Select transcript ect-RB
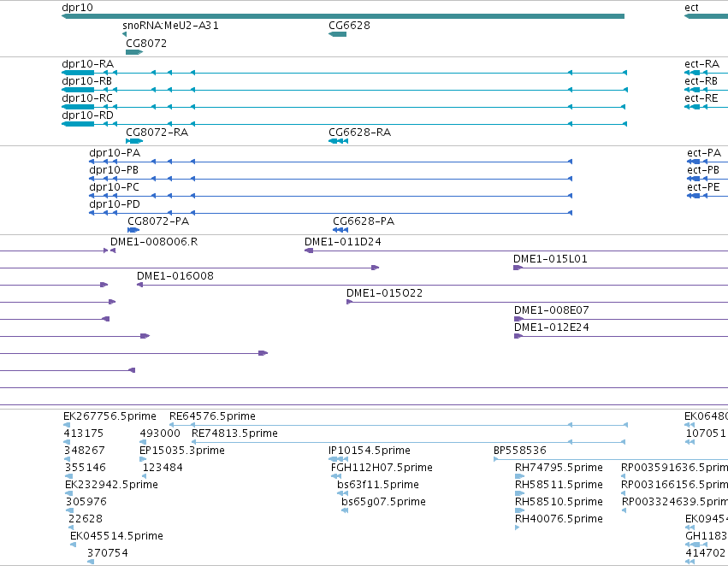 click(x=706, y=90)
